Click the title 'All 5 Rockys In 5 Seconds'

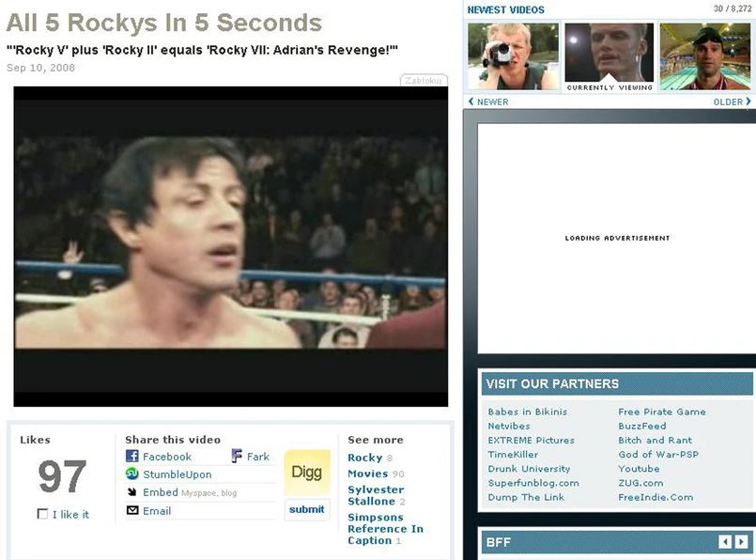click(x=164, y=23)
